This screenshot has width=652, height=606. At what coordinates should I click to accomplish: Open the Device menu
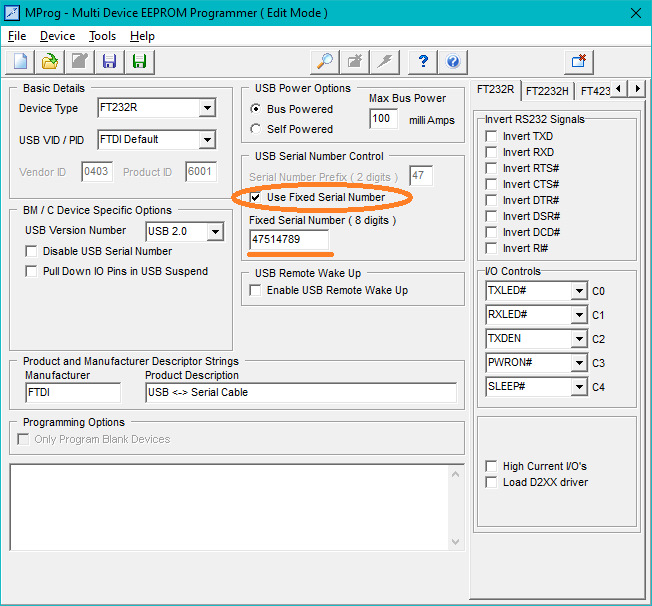coord(57,36)
